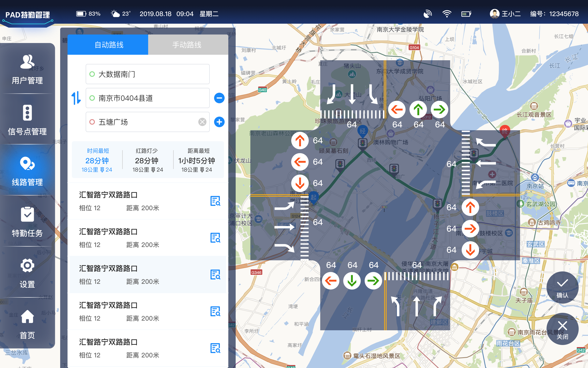Open 设置 gear in sidebar

tap(27, 273)
